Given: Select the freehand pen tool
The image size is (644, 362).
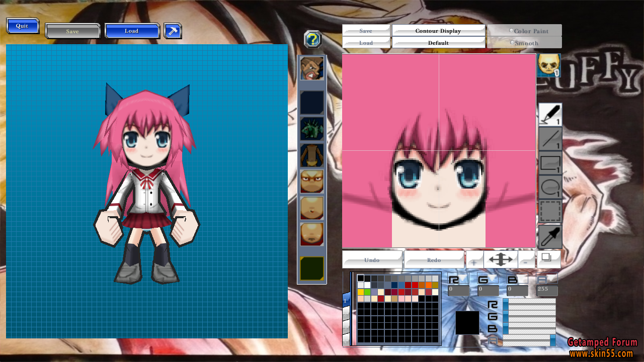Looking at the screenshot, I should click(550, 114).
